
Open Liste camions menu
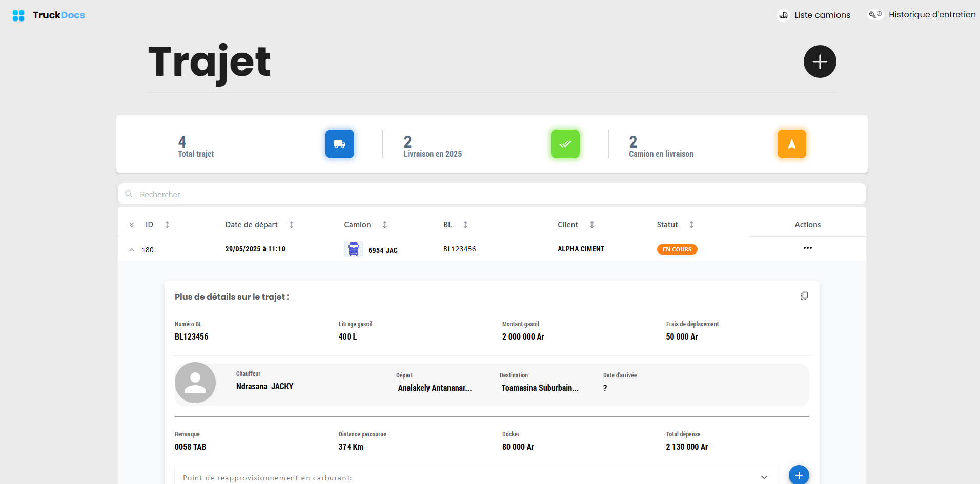814,15
